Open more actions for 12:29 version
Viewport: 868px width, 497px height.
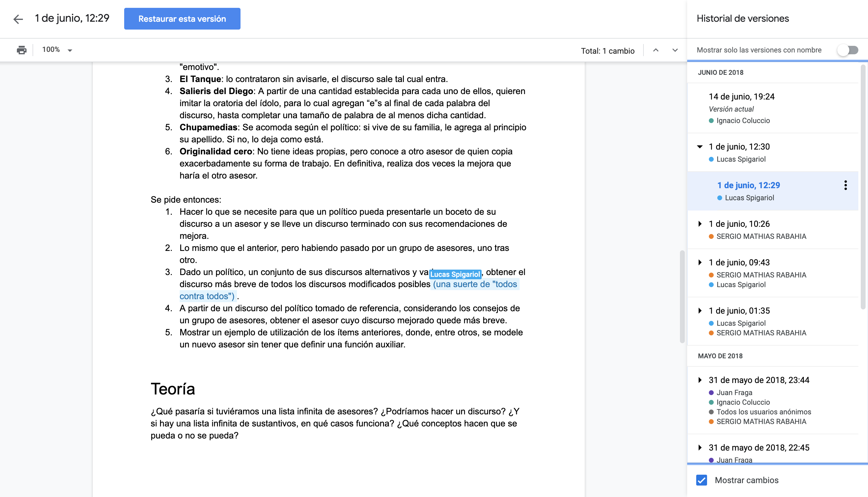click(x=845, y=185)
